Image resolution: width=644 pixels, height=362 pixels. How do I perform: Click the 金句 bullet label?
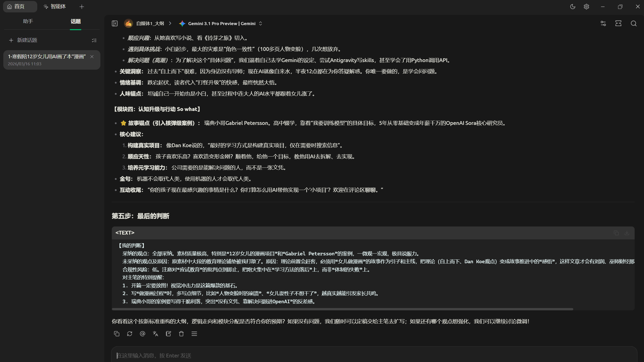click(126, 179)
